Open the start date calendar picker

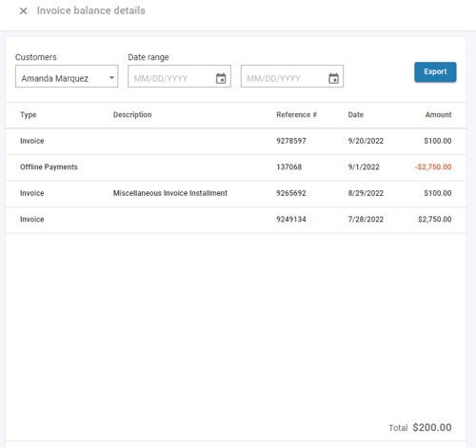[x=221, y=78]
